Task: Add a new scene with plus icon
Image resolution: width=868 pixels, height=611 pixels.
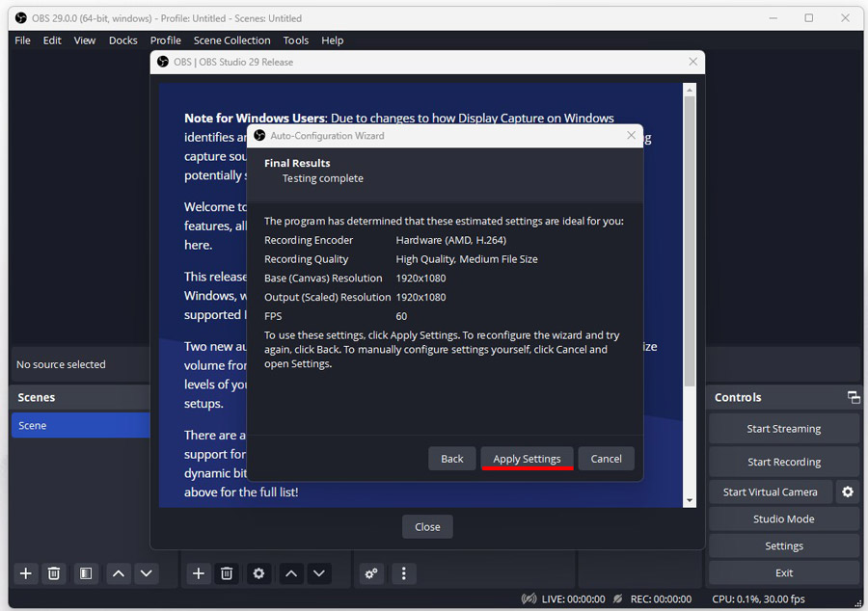Action: [x=25, y=573]
